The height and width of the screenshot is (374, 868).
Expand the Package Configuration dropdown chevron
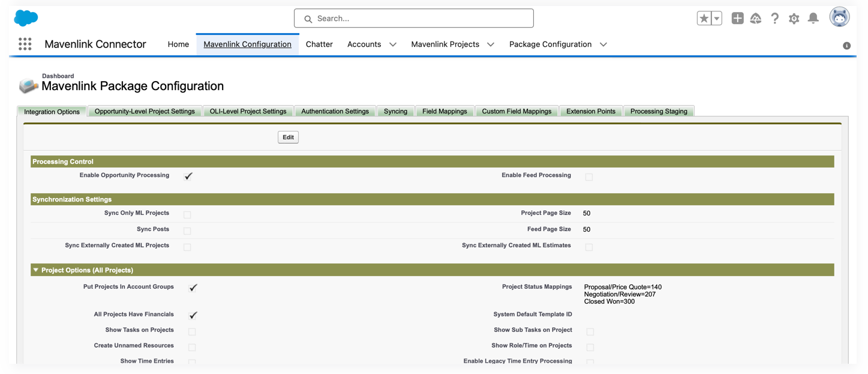[x=603, y=44]
